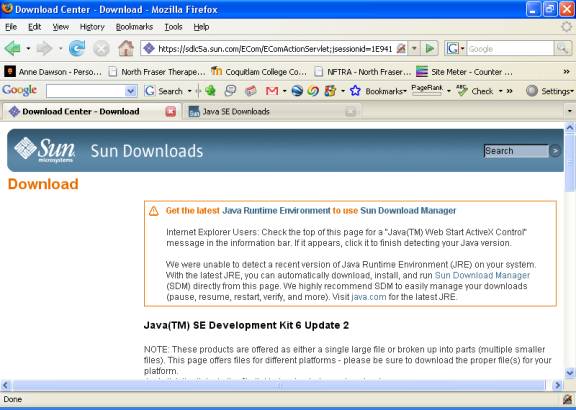Click the Google Toolbar Search button
576x410 pixels.
[163, 91]
